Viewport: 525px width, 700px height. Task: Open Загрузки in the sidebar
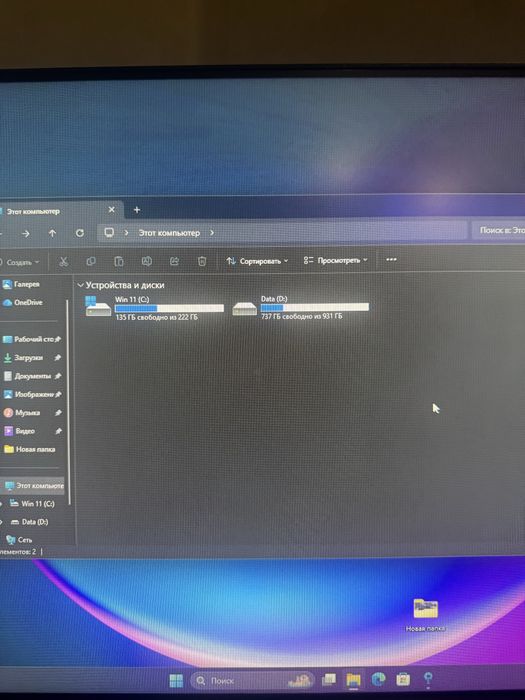coord(31,358)
